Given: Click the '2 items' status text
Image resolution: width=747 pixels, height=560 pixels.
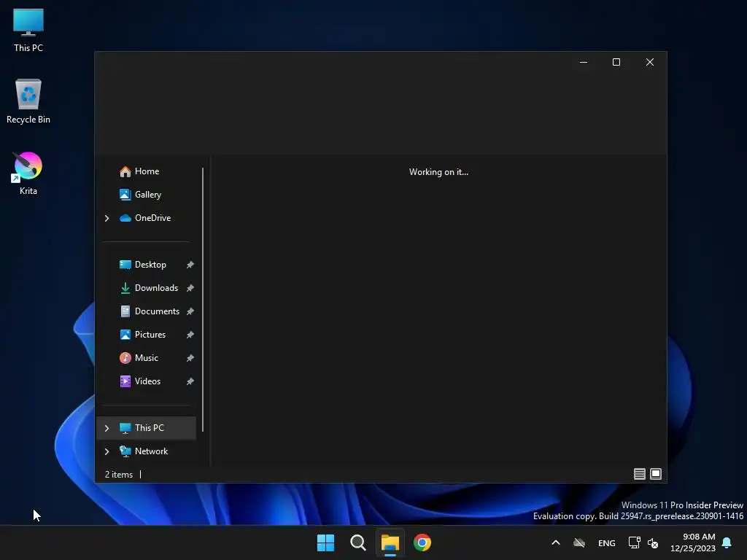Looking at the screenshot, I should coord(119,475).
